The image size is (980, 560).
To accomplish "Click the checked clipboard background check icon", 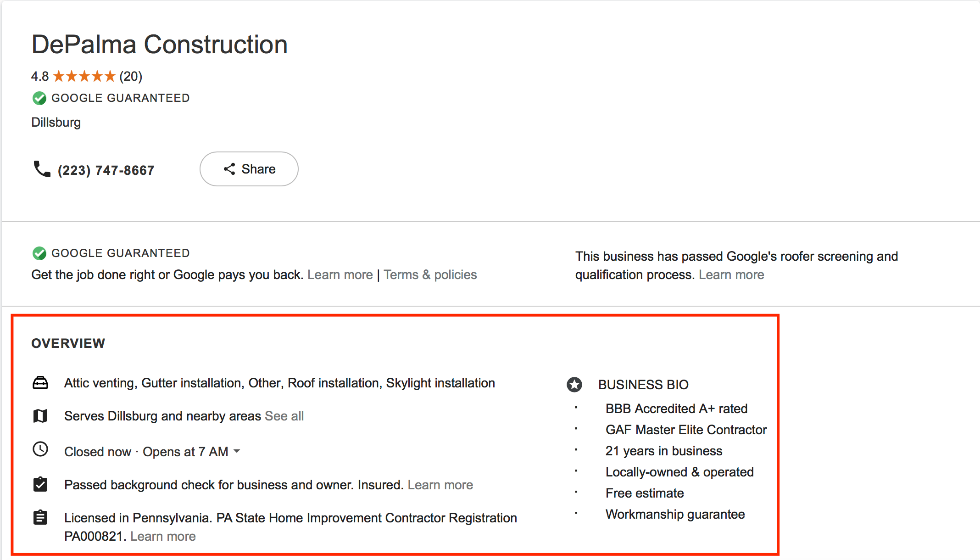I will pos(40,484).
